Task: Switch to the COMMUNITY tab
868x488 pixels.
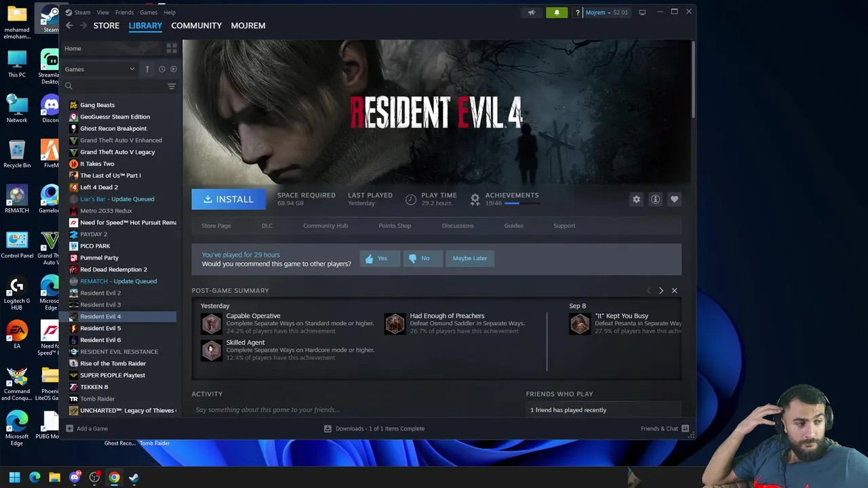Action: (197, 26)
